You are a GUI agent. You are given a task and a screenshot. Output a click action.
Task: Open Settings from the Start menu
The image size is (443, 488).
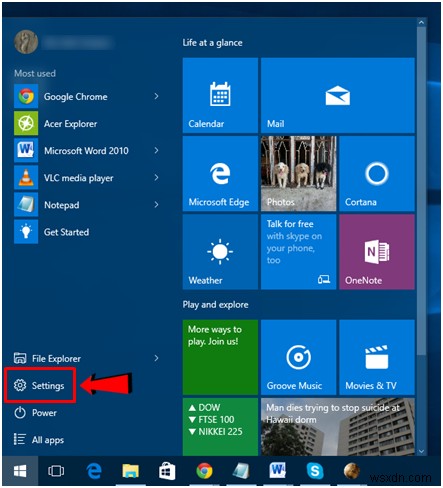click(39, 386)
